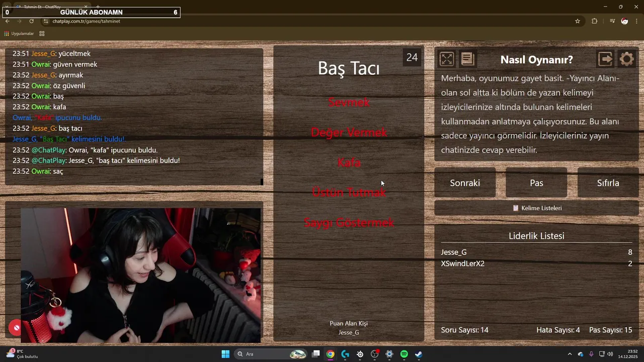Click the red muted badge on the webcam
This screenshot has width=644, height=362.
point(16,328)
